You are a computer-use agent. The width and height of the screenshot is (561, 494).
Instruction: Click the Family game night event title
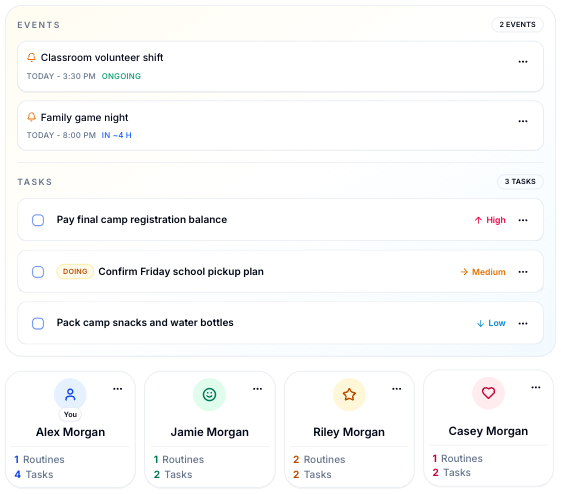[84, 117]
